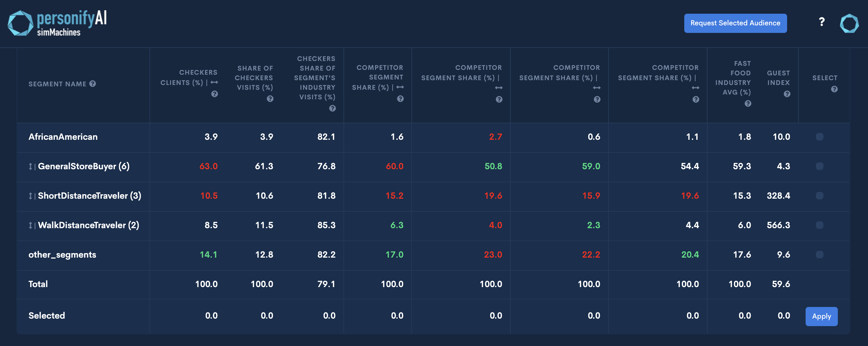Click help icon under Checkers Clients header
This screenshot has width=868, height=346.
coord(215,94)
